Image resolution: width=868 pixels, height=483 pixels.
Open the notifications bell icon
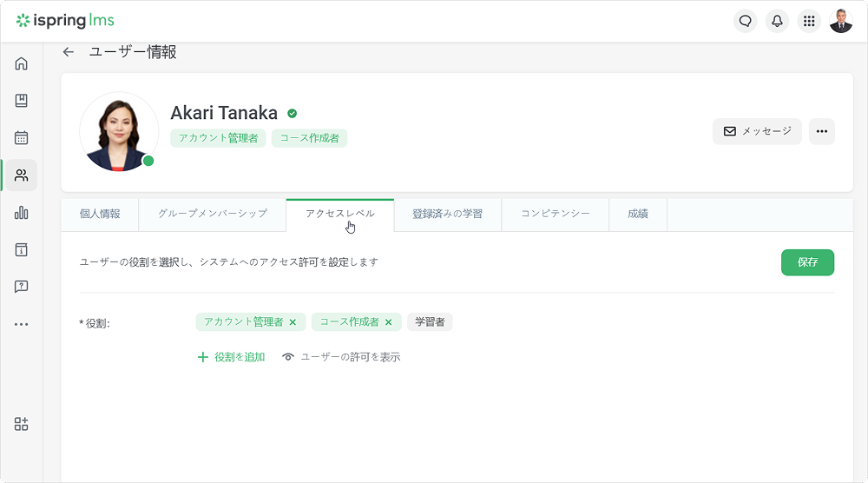777,21
